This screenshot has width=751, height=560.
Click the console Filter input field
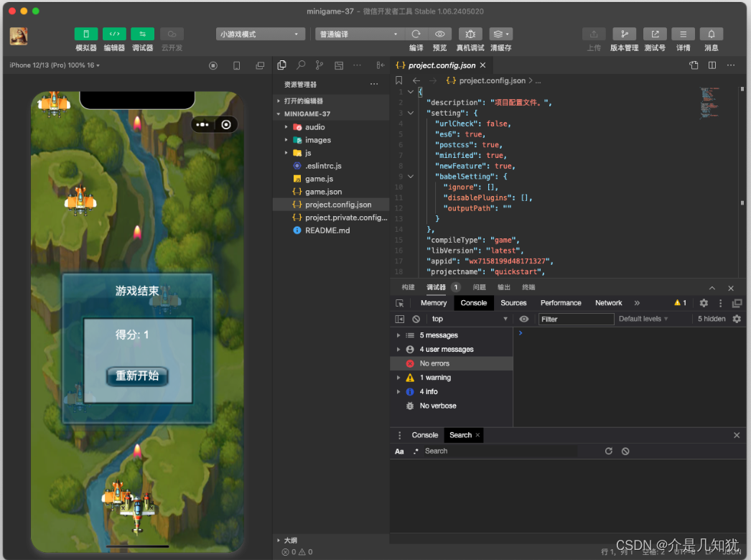click(x=577, y=319)
